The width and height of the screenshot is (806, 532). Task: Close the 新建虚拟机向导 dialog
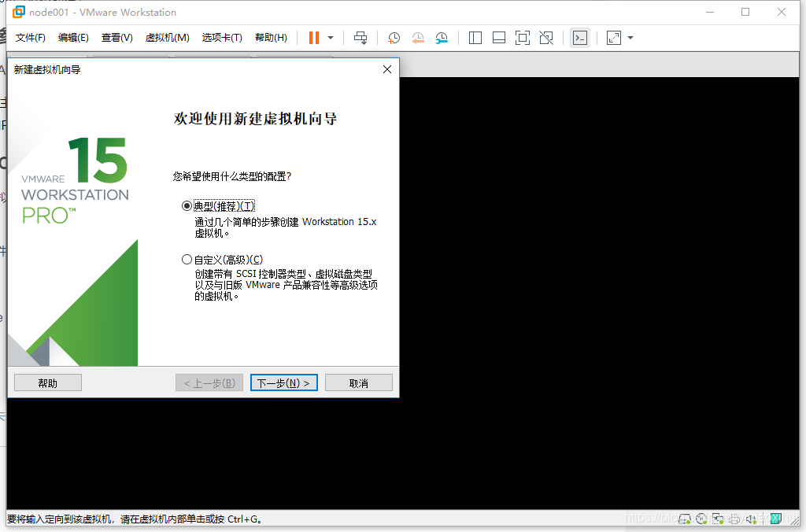point(387,69)
